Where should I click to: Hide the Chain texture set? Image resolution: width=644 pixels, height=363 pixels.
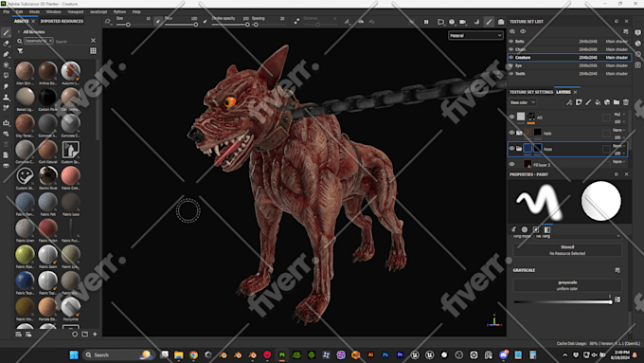pyautogui.click(x=511, y=49)
